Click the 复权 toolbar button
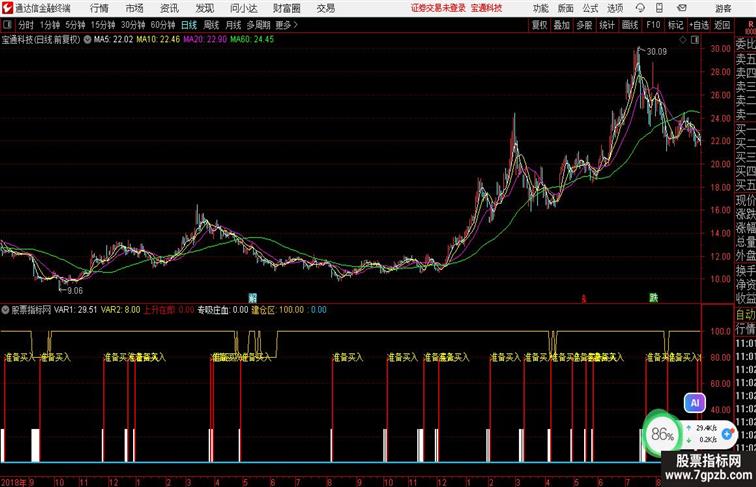 tap(540, 25)
